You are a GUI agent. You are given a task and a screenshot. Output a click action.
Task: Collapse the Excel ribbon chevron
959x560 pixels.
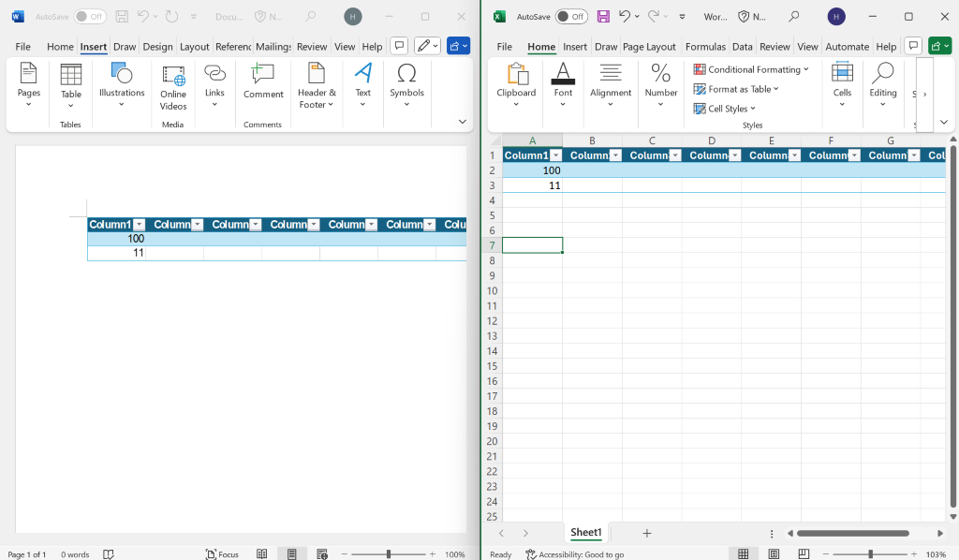click(944, 122)
